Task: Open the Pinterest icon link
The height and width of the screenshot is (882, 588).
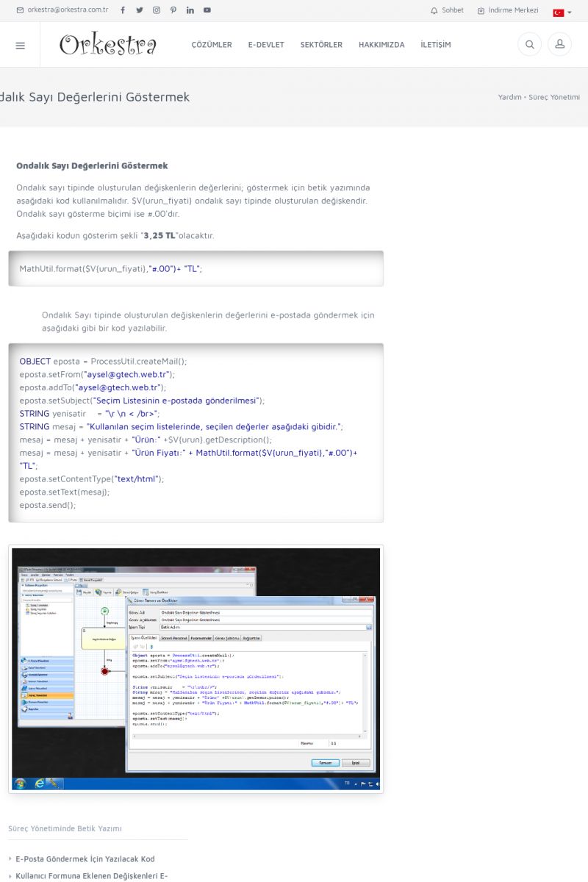Action: (173, 10)
